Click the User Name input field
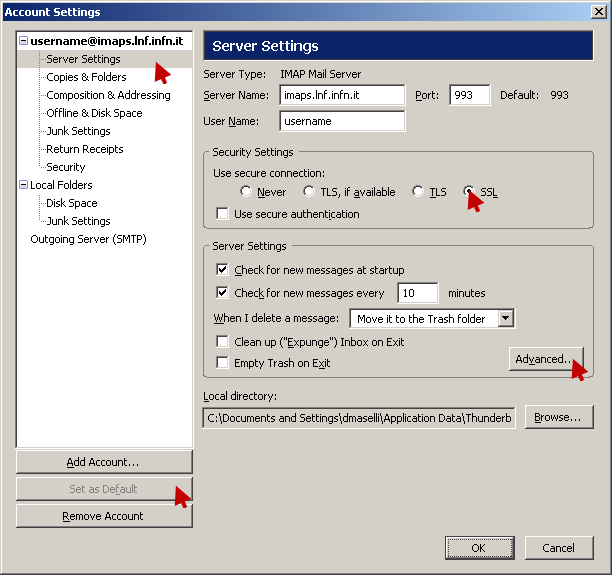 342,121
